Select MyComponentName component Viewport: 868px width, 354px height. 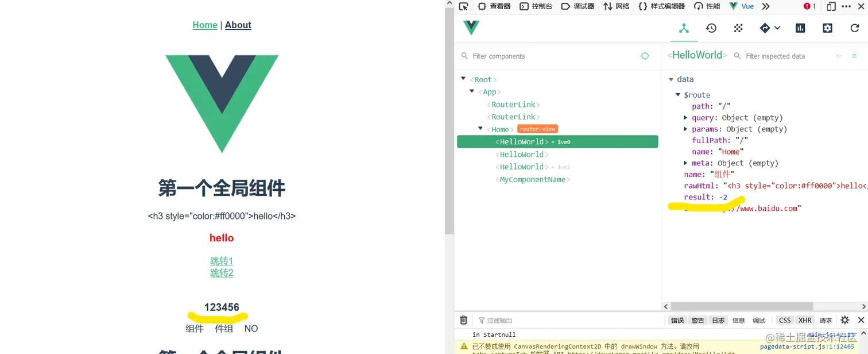(x=533, y=180)
